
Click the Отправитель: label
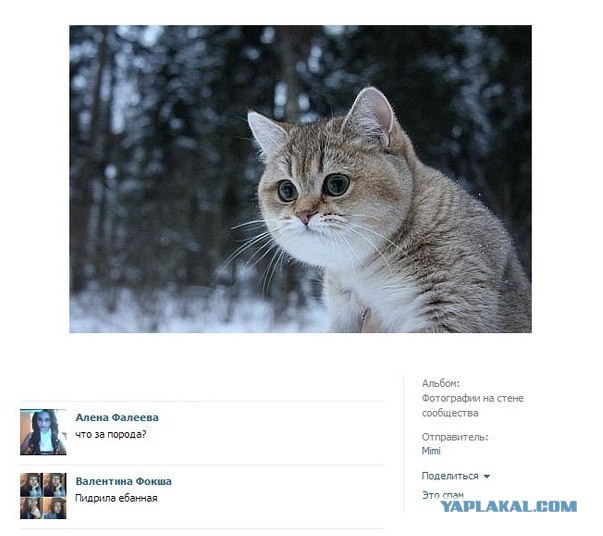455,437
